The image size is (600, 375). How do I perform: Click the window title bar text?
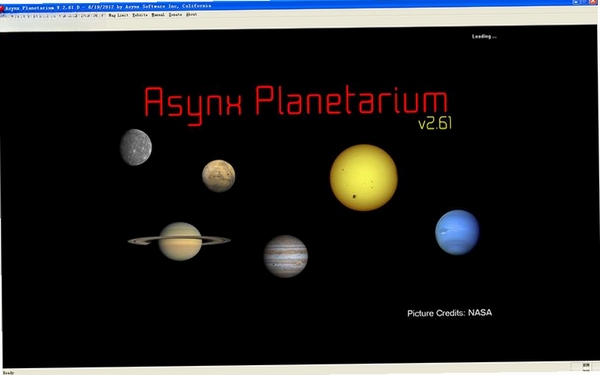(x=108, y=7)
